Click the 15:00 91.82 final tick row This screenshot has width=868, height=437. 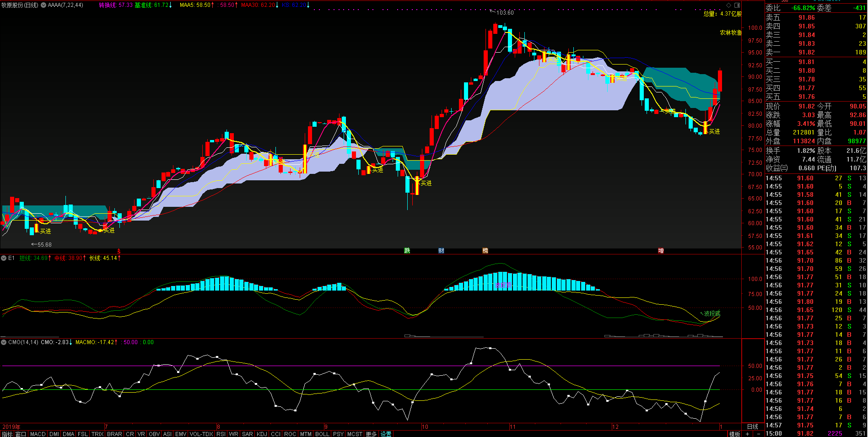[816, 433]
